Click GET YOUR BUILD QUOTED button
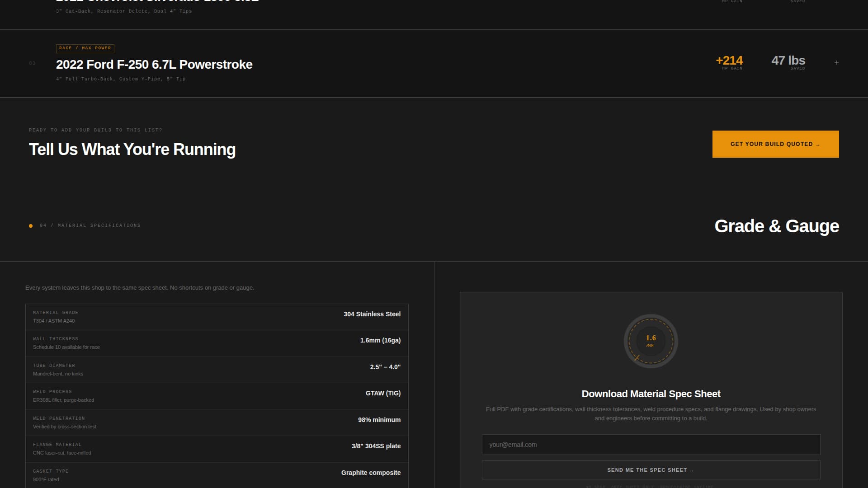The width and height of the screenshot is (868, 488). [775, 144]
